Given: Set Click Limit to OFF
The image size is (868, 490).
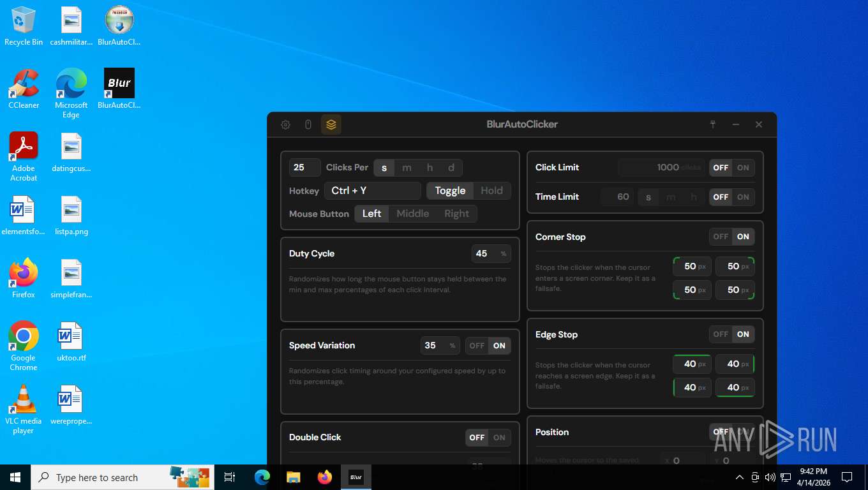Looking at the screenshot, I should click(721, 168).
